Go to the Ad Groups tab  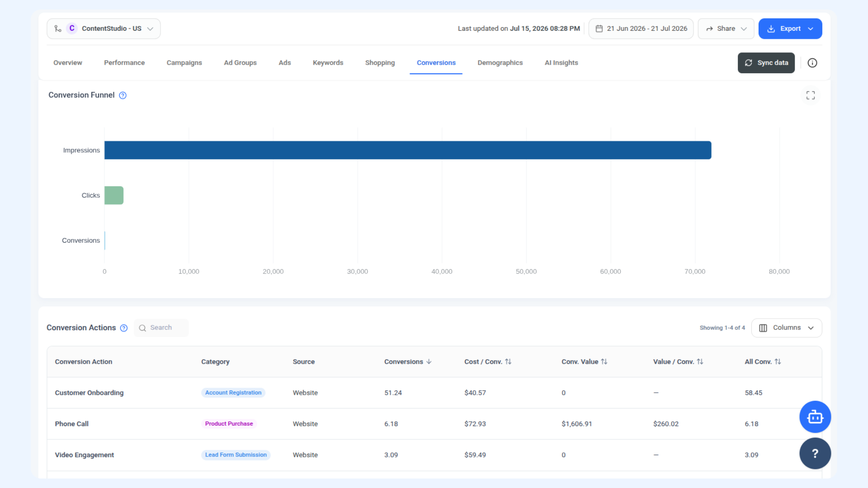click(241, 63)
